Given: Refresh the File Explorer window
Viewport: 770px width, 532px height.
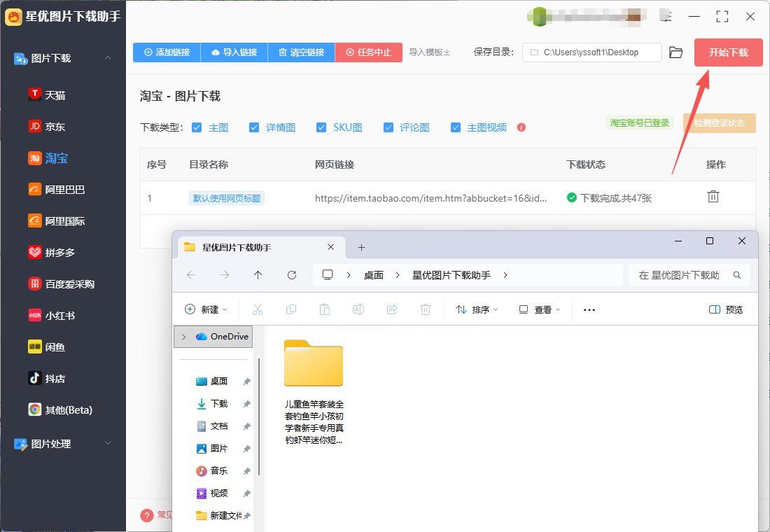Looking at the screenshot, I should [x=292, y=275].
